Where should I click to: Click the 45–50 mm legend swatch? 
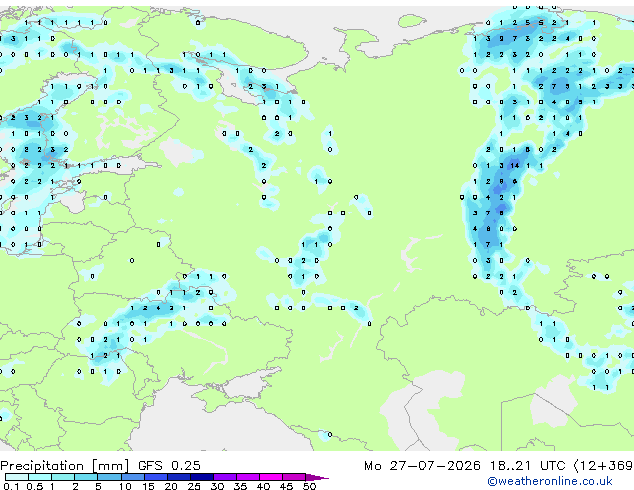point(294,477)
